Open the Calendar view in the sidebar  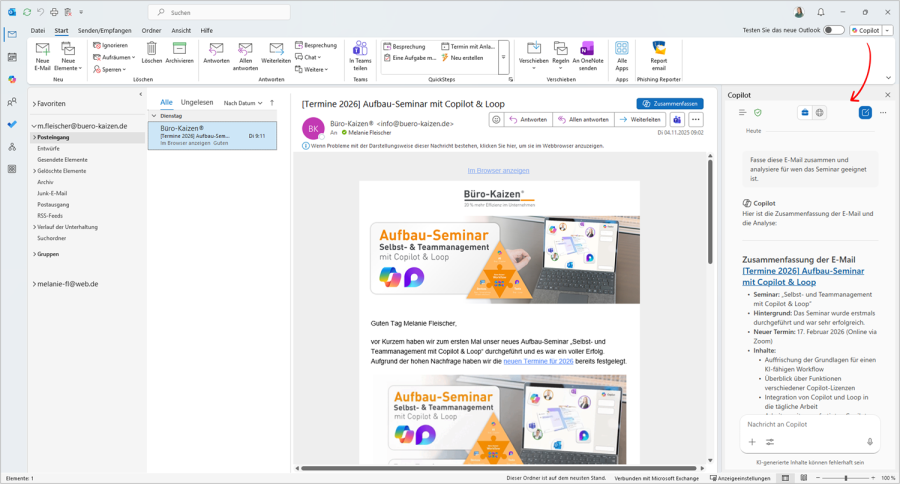[12, 57]
